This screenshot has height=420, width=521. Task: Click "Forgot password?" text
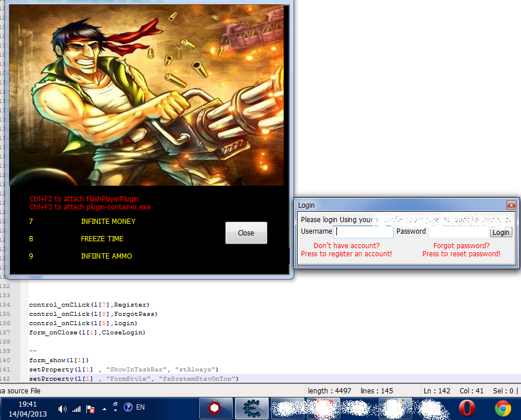[x=461, y=246]
